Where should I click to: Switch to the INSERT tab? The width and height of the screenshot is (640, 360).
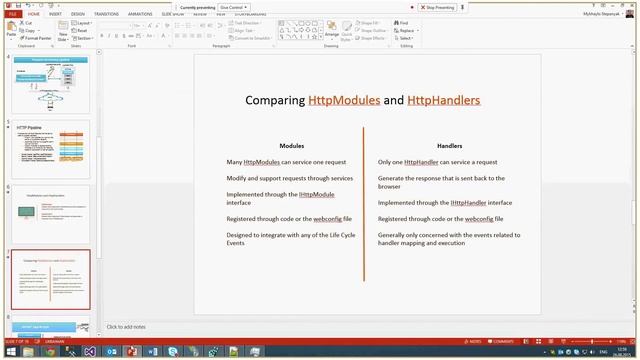point(55,14)
